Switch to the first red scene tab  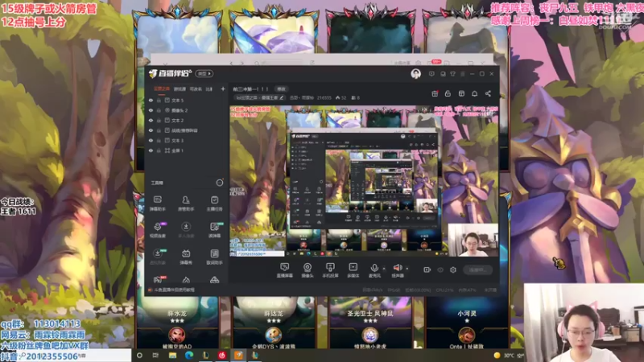tap(162, 88)
